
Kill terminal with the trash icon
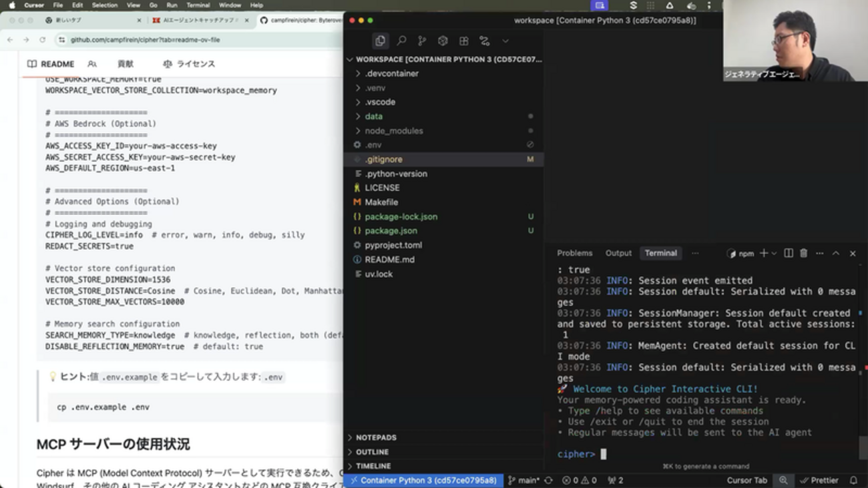(x=804, y=254)
